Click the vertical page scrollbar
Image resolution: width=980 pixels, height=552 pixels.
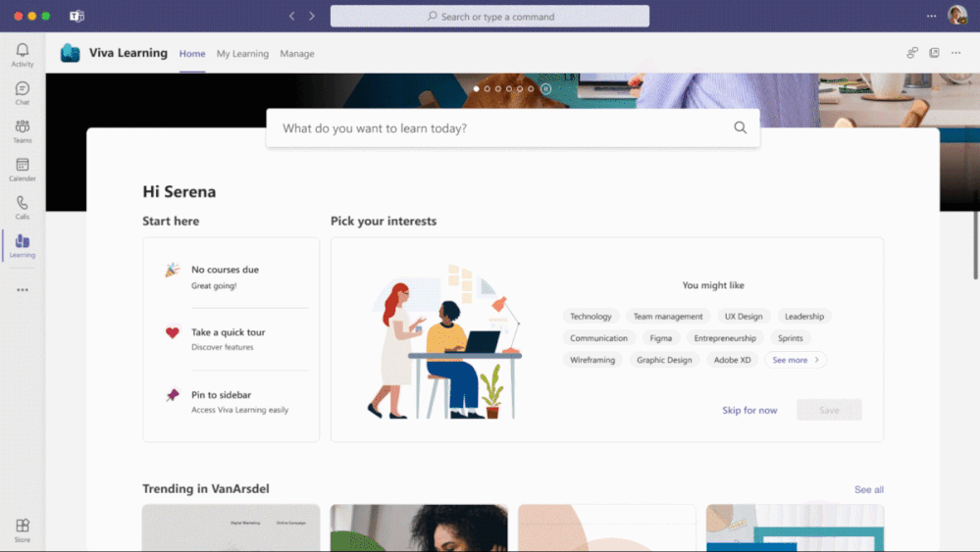[x=976, y=245]
